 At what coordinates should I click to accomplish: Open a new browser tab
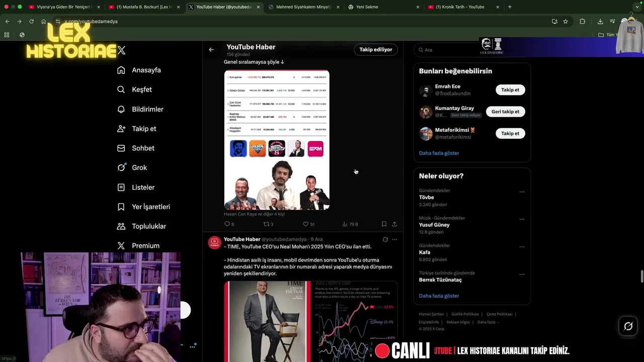tap(510, 7)
